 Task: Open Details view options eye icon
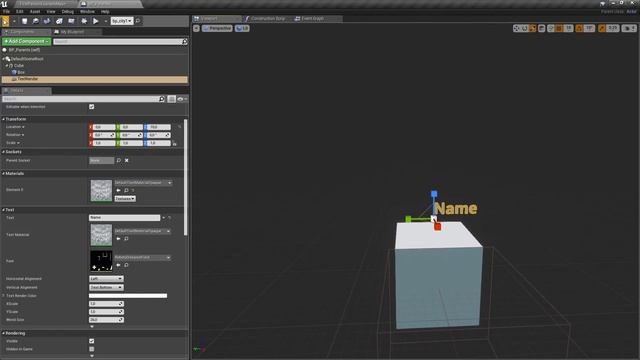point(182,99)
